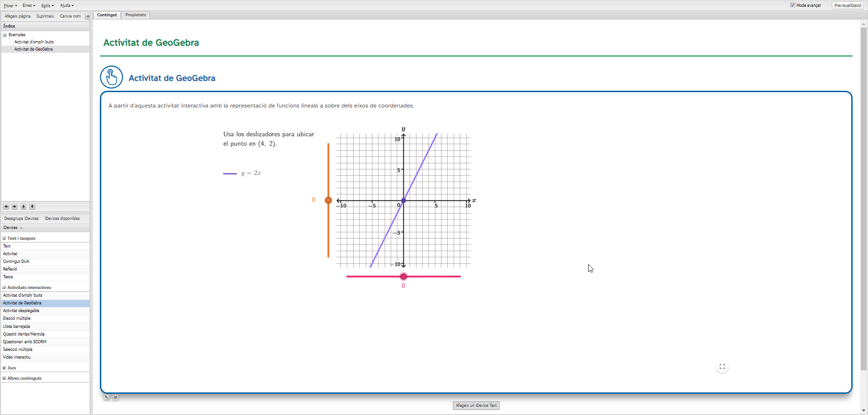868x415 pixels.
Task: Switch to the Contingut tab
Action: click(x=107, y=15)
